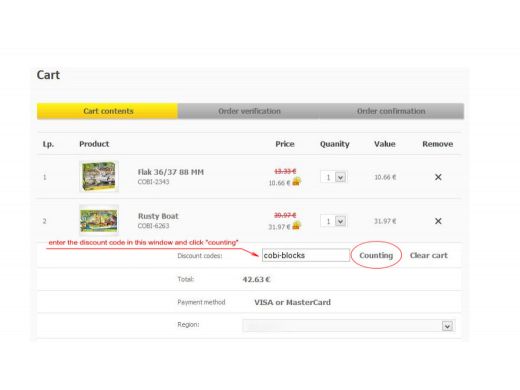The image size is (520, 390).
Task: Click the Remove column header
Action: pos(438,144)
